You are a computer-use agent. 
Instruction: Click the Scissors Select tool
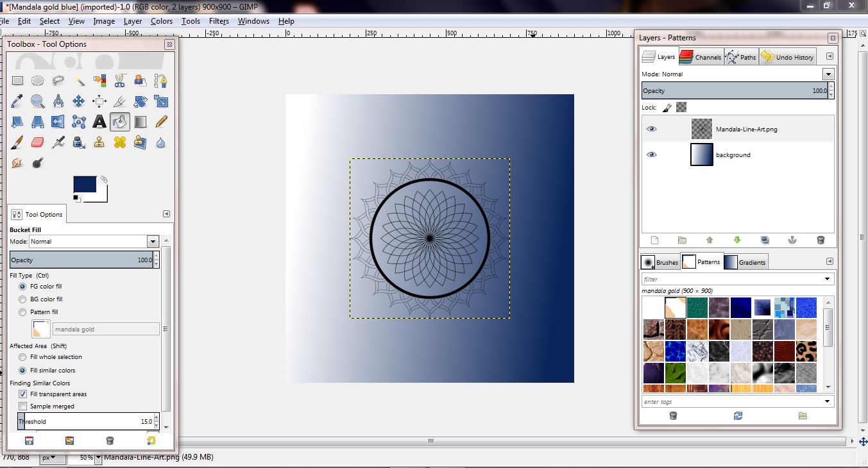(x=120, y=81)
